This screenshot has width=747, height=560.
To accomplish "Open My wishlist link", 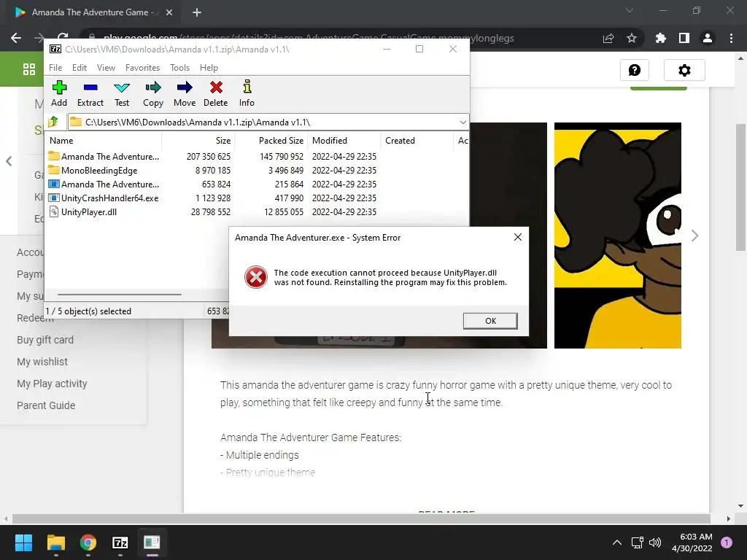I will (42, 362).
